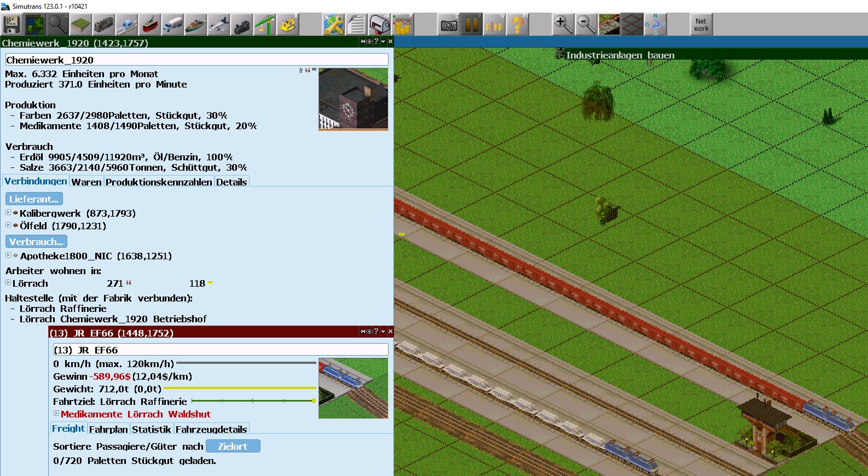Select the magnifying glass inspection tool
The image size is (868, 476).
coord(57,25)
